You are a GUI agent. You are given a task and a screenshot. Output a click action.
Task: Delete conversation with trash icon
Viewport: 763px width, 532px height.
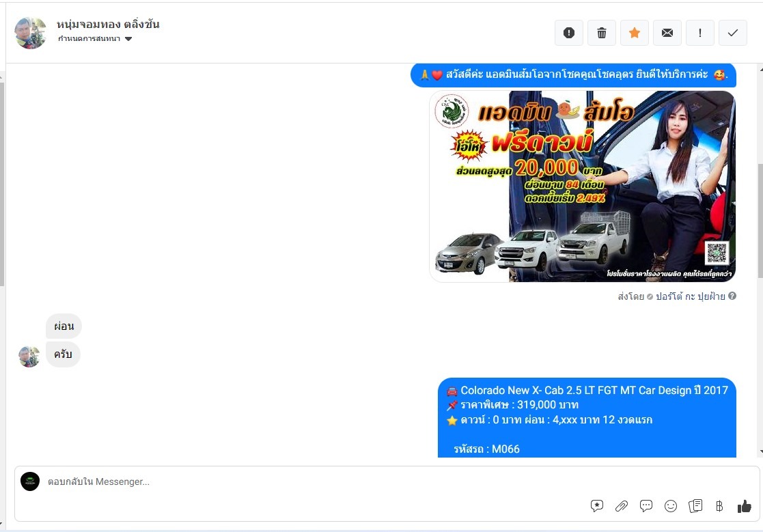[601, 33]
